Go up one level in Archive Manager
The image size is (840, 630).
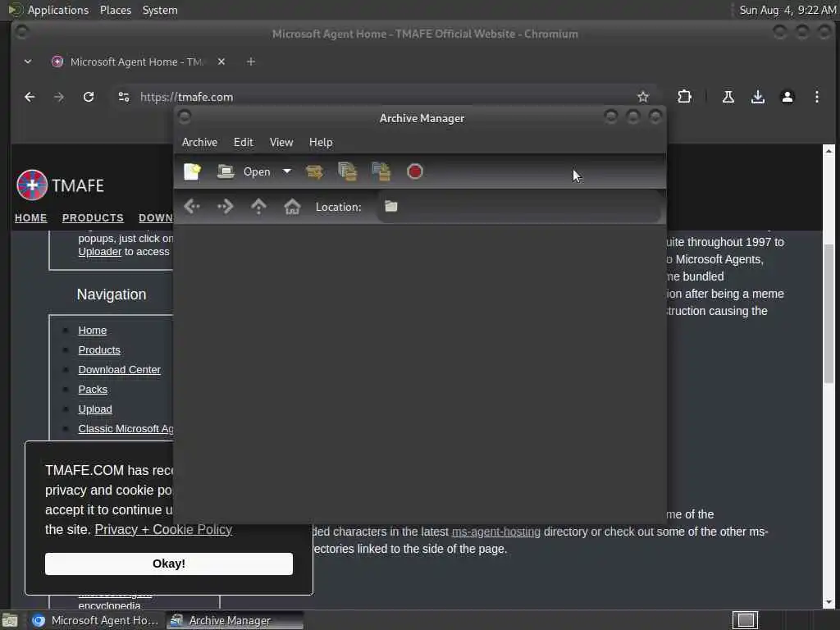(x=258, y=207)
